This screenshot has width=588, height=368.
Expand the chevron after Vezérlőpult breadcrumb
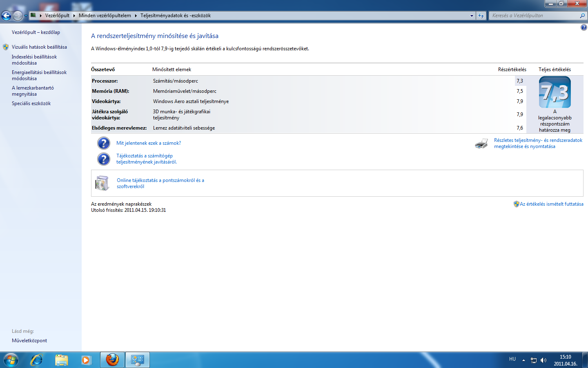click(74, 16)
